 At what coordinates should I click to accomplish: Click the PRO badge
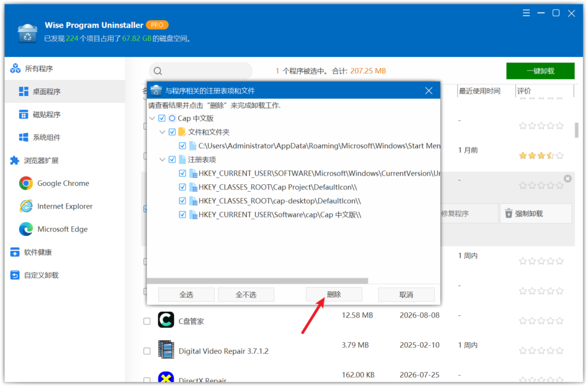click(x=157, y=25)
